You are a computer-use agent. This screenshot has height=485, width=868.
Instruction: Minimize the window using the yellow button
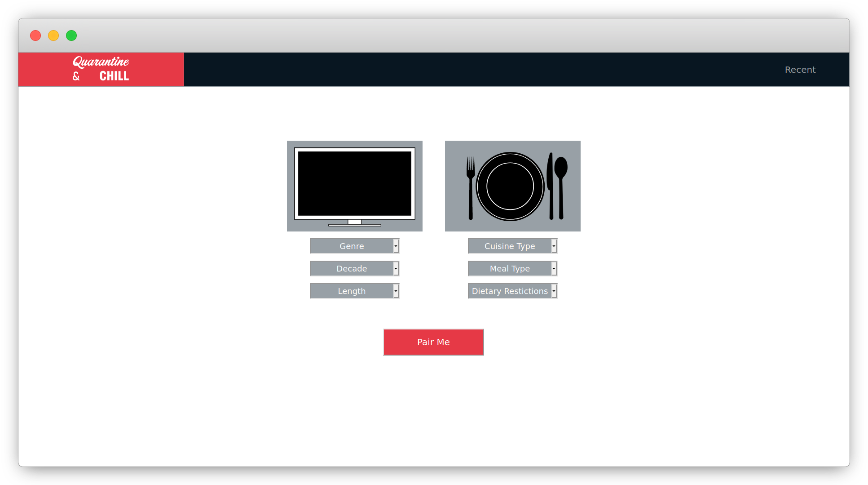click(53, 36)
